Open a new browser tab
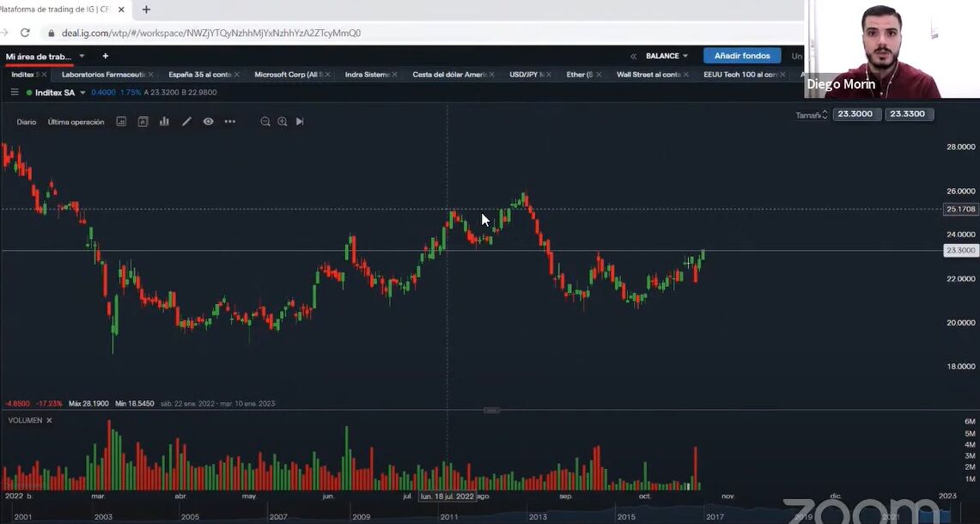The height and width of the screenshot is (524, 980). (x=146, y=9)
